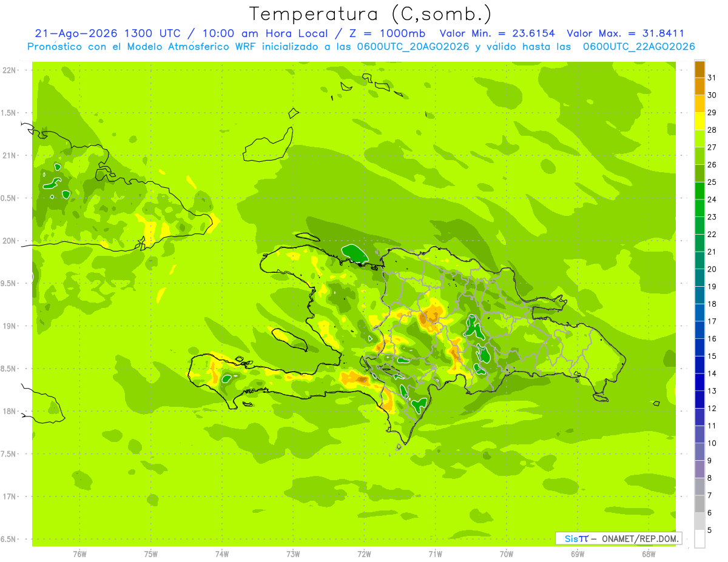The height and width of the screenshot is (562, 728).
Task: Click the title "Temperatura (C,somb.)"
Action: (371, 14)
